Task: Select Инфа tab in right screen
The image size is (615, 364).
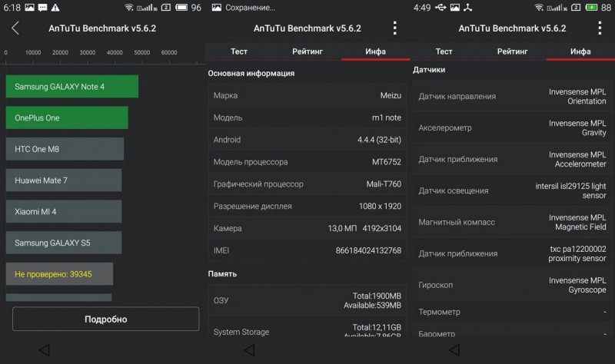Action: (580, 51)
